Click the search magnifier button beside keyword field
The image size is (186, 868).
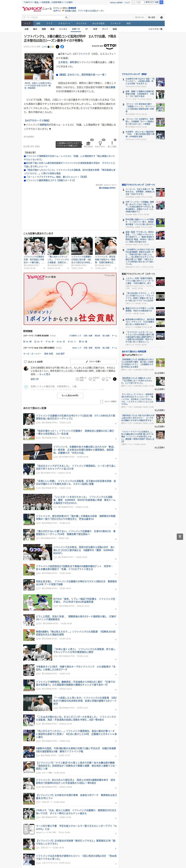[66, 18]
